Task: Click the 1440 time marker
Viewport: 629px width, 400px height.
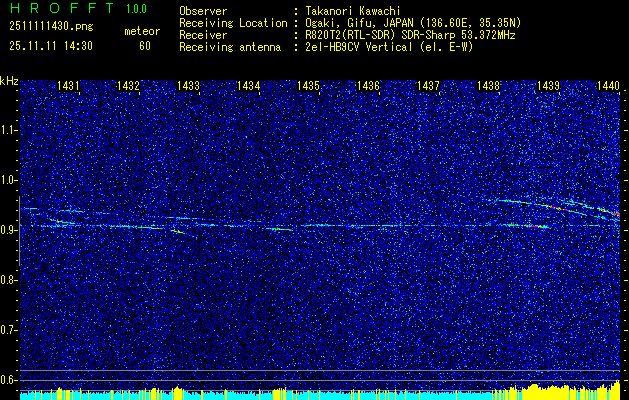Action: (609, 85)
